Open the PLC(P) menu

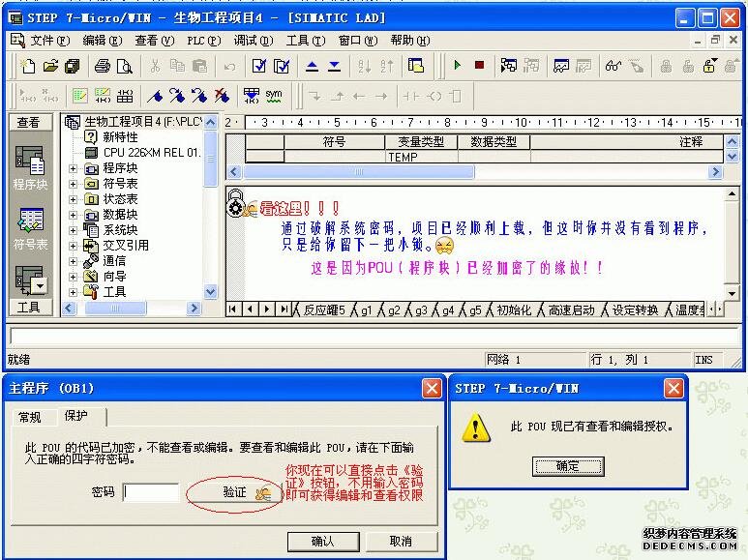[204, 41]
